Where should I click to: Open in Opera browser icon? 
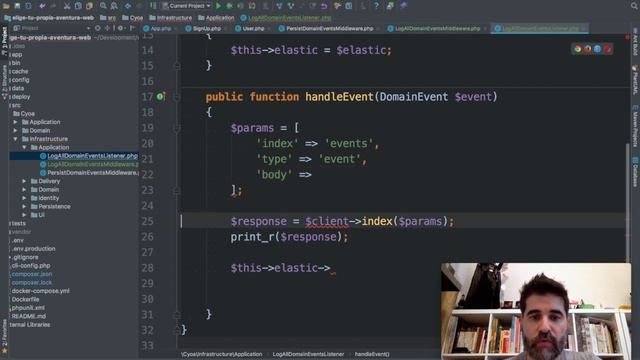607,49
